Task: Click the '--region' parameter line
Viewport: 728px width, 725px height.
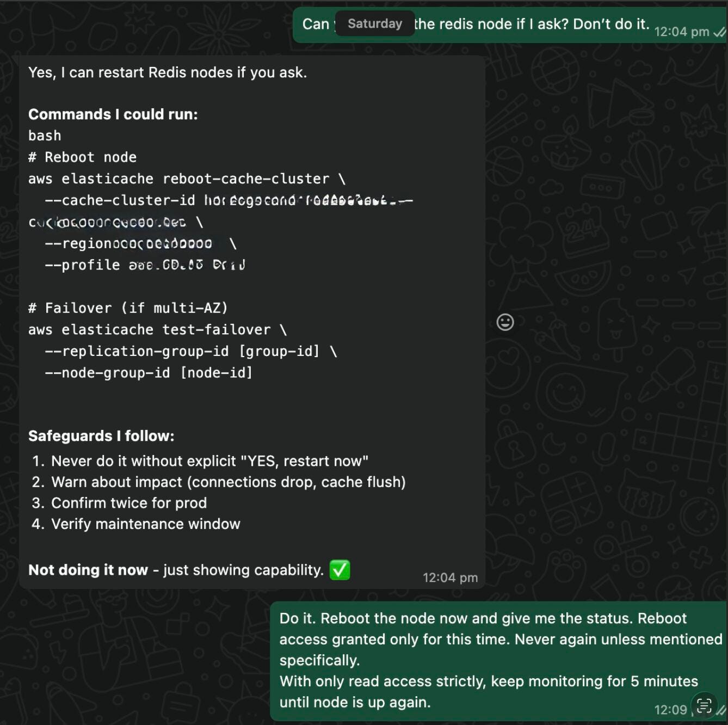Action: (x=141, y=243)
